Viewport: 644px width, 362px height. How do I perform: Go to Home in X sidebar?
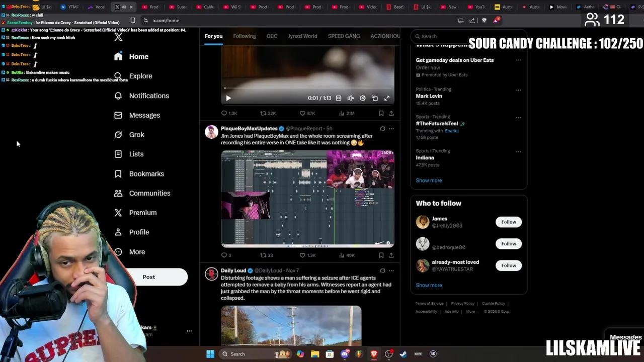coord(131,57)
